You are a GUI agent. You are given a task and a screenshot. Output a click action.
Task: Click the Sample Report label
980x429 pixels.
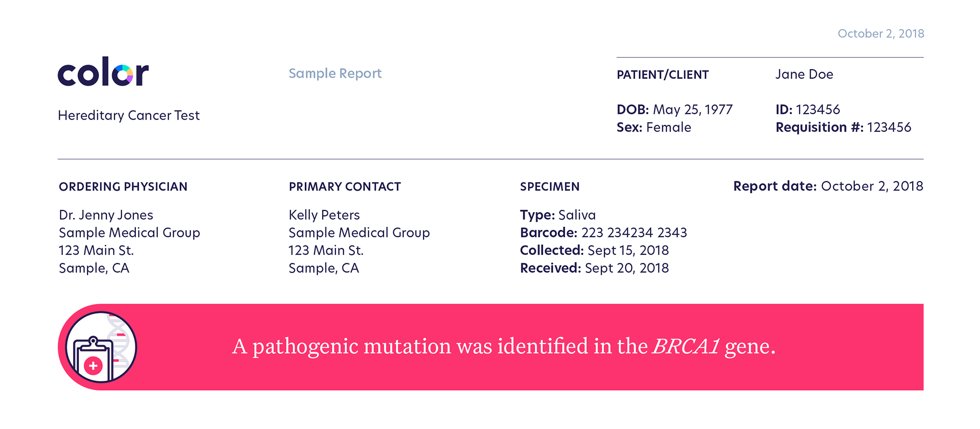point(335,73)
